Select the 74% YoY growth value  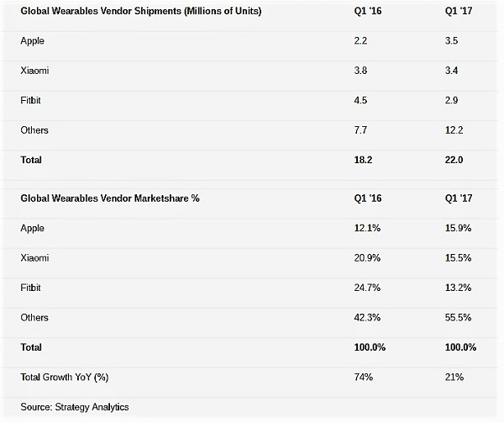coord(364,377)
